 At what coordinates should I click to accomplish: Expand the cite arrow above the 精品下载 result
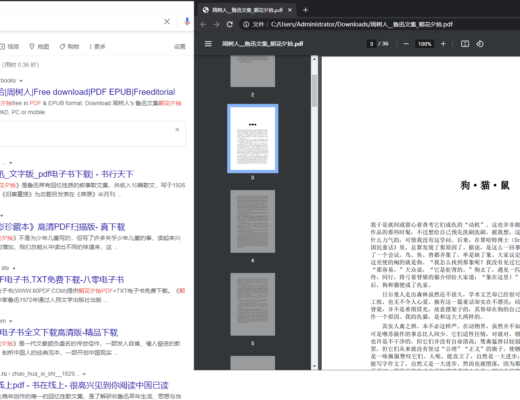click(x=11, y=321)
